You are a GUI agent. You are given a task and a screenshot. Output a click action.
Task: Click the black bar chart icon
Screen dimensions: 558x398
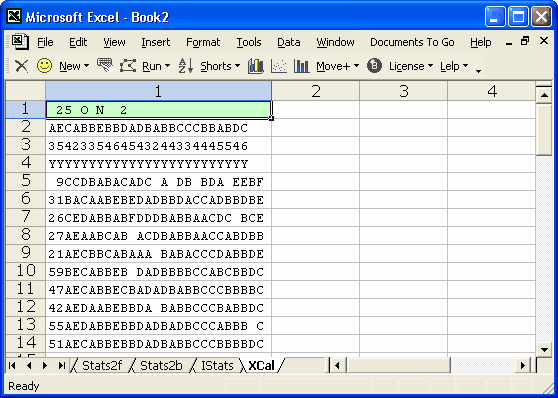coord(301,66)
